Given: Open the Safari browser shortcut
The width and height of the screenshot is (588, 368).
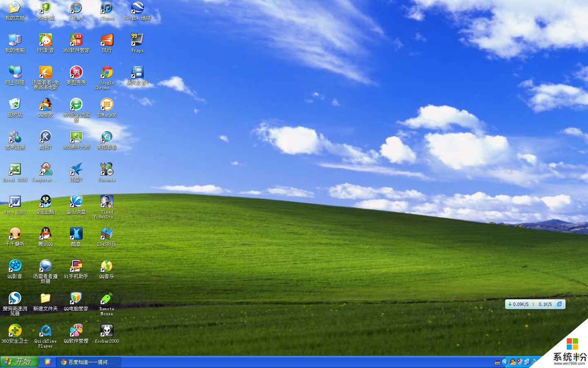Looking at the screenshot, I should [x=76, y=8].
